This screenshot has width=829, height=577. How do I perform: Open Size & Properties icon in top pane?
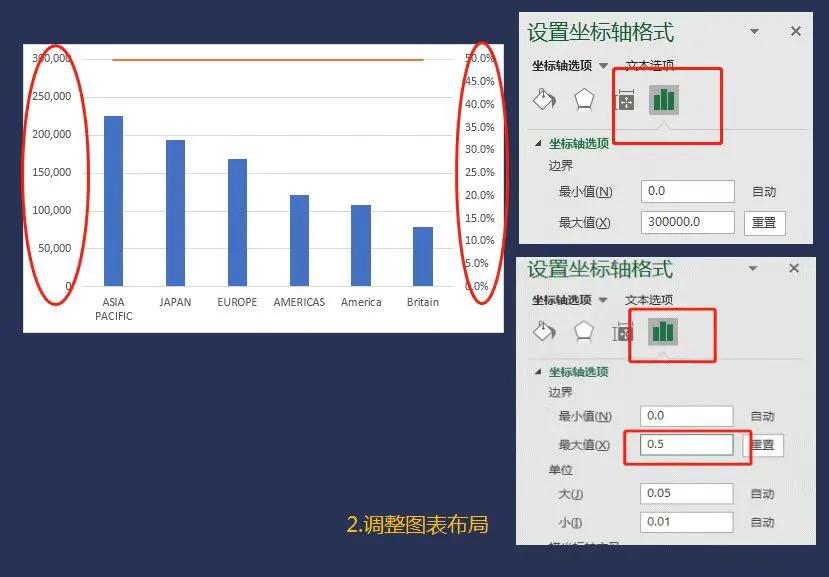pyautogui.click(x=624, y=102)
